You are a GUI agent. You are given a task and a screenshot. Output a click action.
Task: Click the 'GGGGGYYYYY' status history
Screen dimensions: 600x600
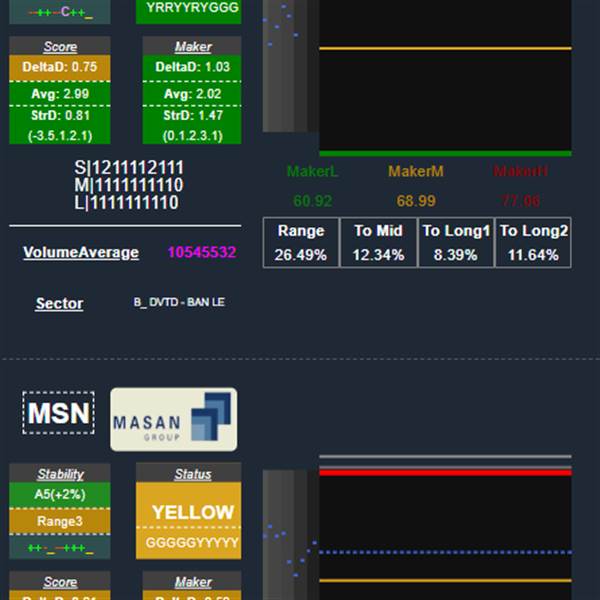tap(192, 543)
